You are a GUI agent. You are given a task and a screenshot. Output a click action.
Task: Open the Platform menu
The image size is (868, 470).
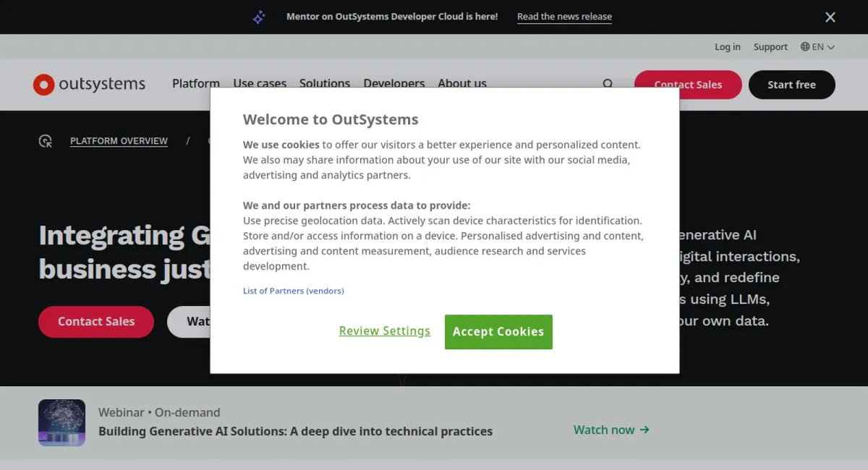tap(196, 83)
